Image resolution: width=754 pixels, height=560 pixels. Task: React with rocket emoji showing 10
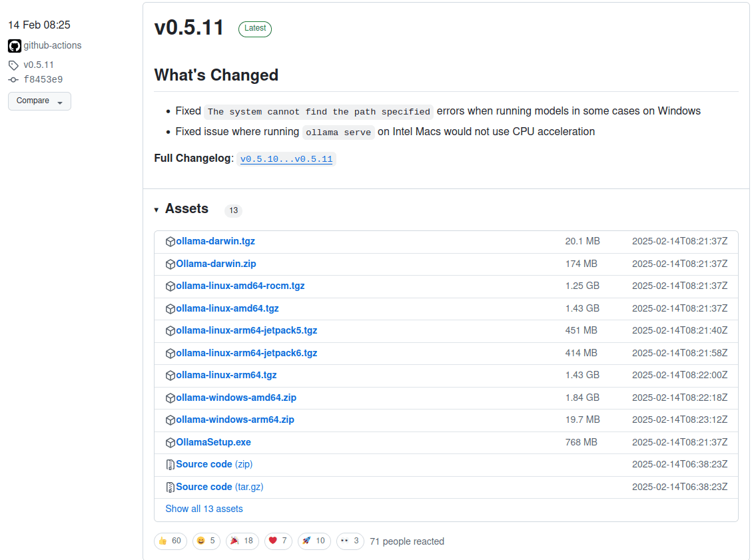tap(314, 541)
